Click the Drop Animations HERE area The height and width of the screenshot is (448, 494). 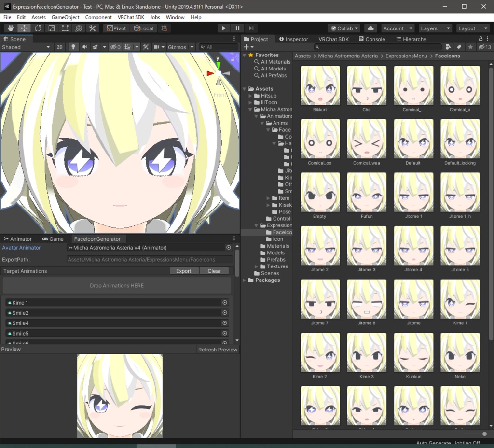pyautogui.click(x=117, y=285)
